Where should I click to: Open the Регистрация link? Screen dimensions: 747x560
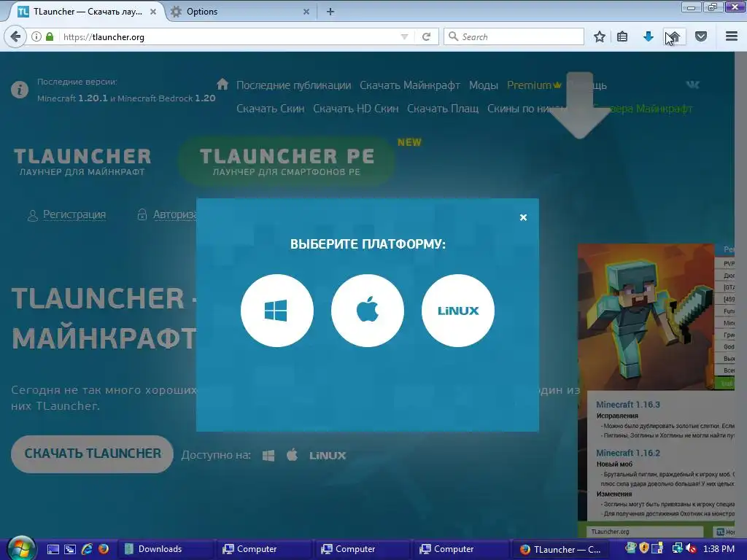coord(74,214)
